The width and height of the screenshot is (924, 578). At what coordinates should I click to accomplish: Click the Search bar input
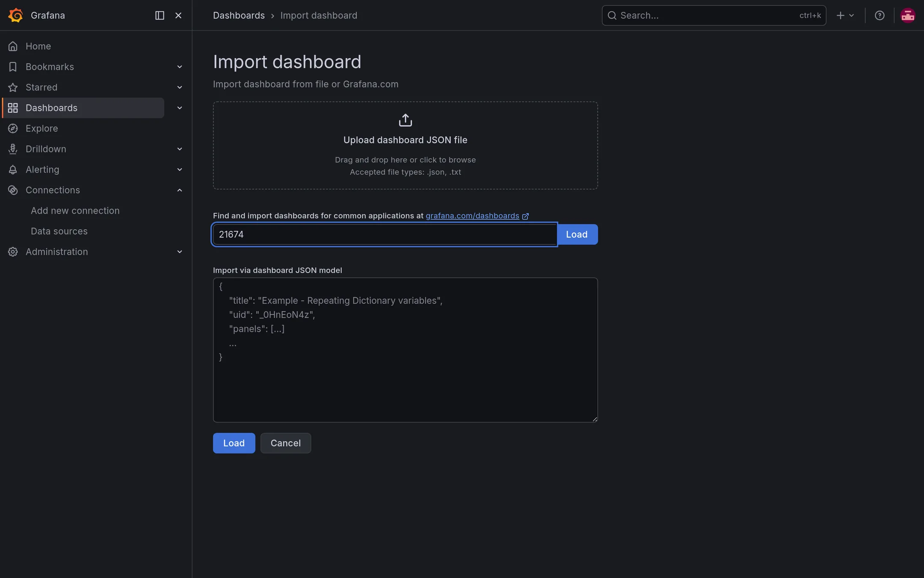tap(714, 15)
